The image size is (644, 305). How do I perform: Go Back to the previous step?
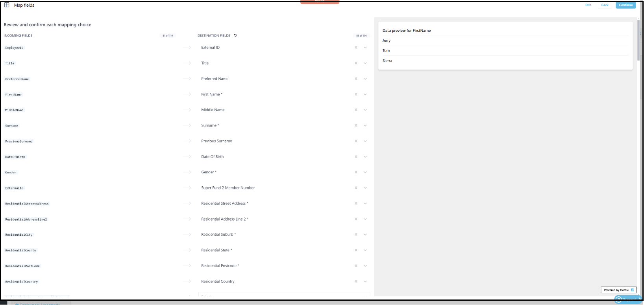pyautogui.click(x=605, y=5)
